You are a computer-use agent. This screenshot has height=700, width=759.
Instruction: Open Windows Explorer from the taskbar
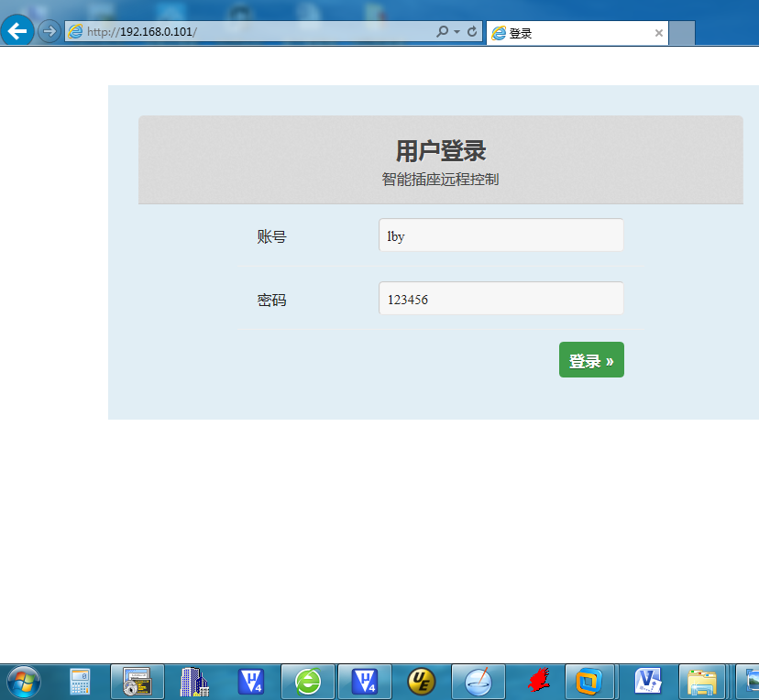(702, 682)
